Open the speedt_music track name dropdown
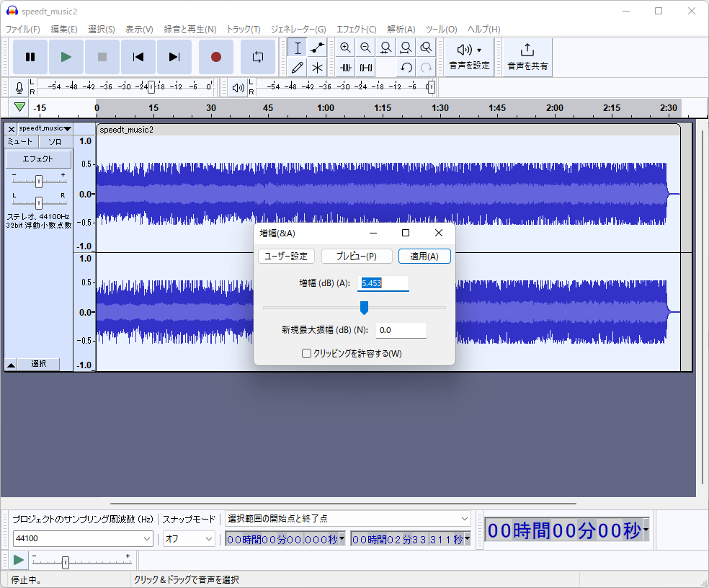Screen dimensions: 709x588 coord(45,128)
